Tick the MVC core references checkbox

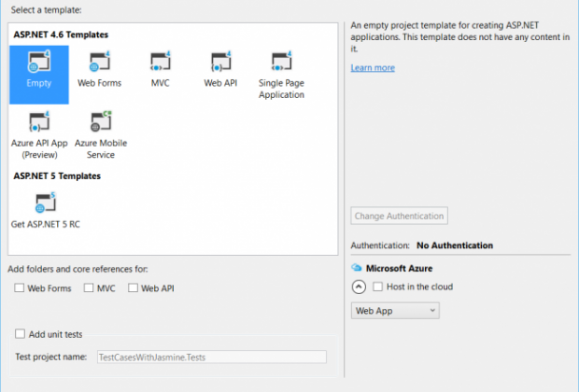[89, 288]
